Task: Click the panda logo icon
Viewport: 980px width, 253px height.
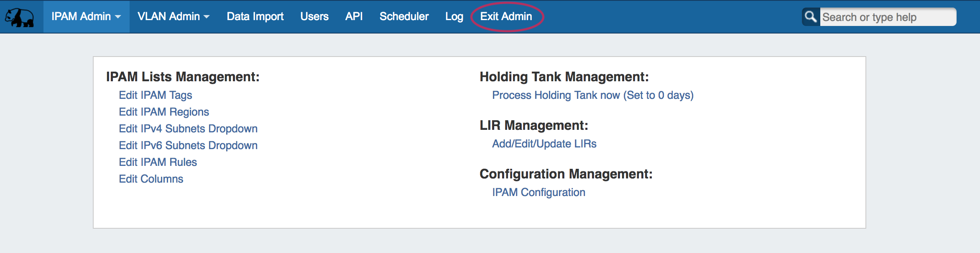Action: click(x=19, y=18)
